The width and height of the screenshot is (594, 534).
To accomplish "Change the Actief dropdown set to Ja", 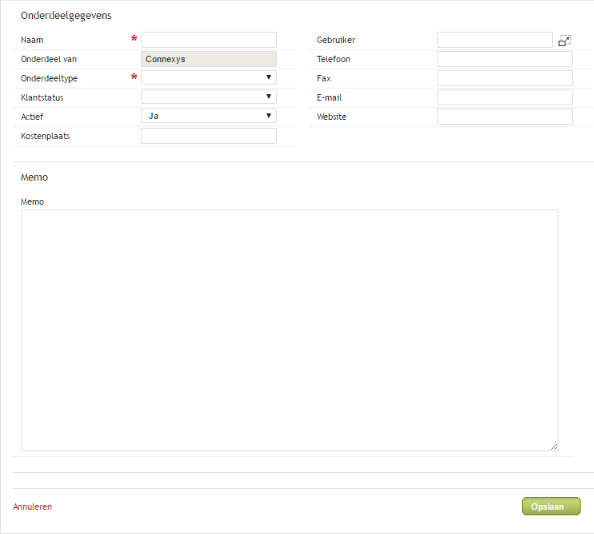I will (209, 116).
